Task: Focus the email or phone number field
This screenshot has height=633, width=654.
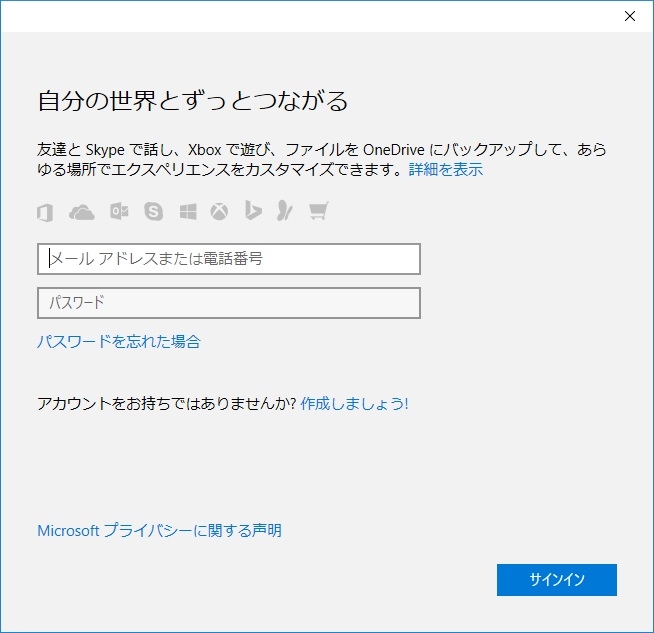Action: pos(229,259)
